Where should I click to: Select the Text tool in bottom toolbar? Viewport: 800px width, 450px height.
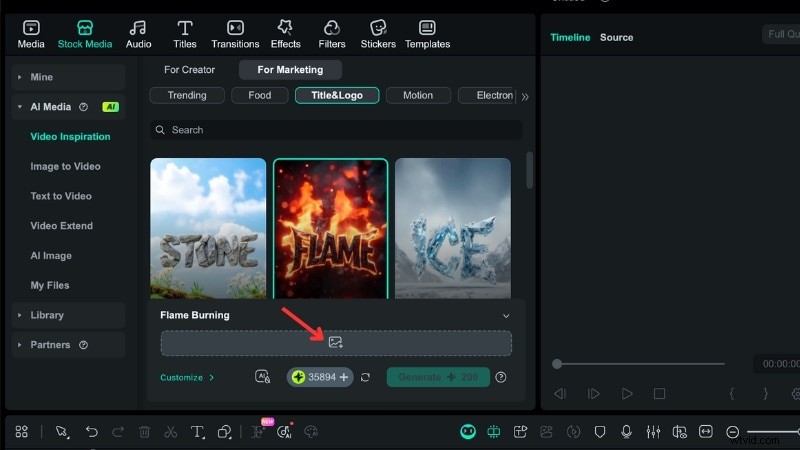[x=197, y=432]
